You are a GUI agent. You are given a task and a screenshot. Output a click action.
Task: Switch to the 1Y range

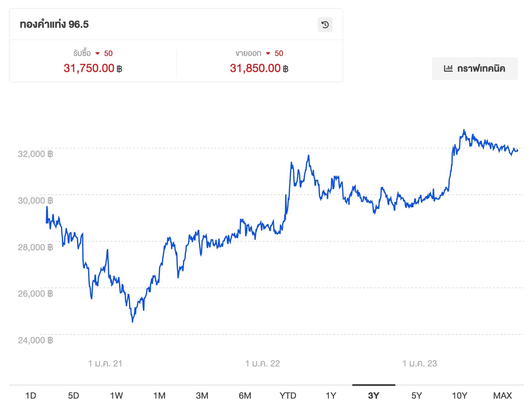[x=331, y=396]
